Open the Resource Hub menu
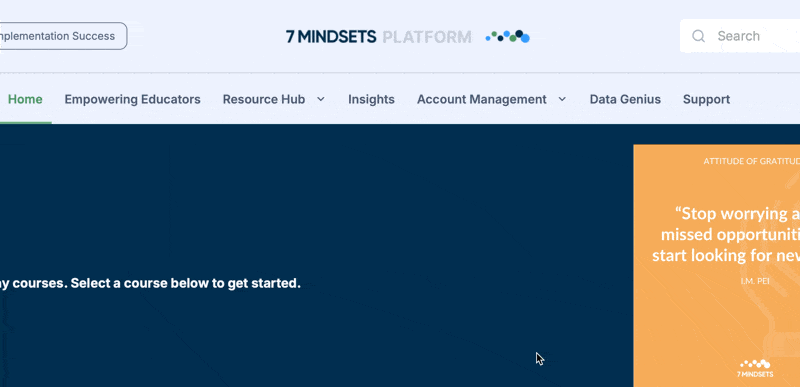This screenshot has height=387, width=800. pyautogui.click(x=264, y=99)
